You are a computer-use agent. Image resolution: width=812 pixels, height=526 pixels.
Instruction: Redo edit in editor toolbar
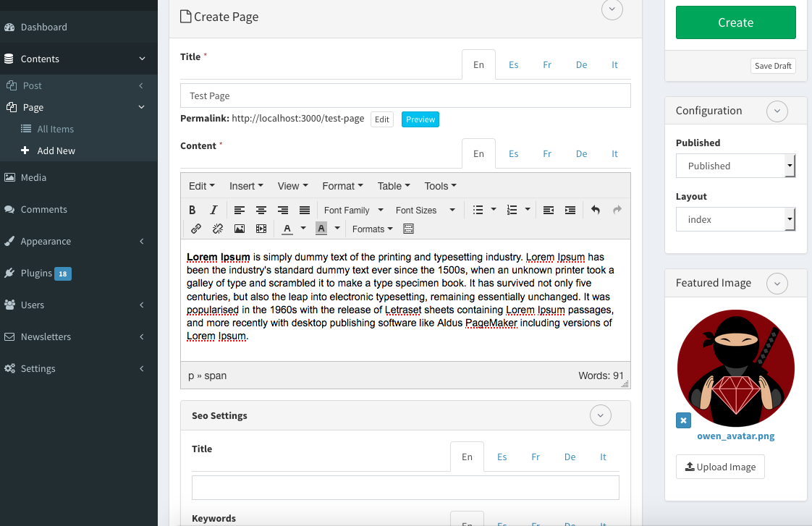tap(617, 211)
